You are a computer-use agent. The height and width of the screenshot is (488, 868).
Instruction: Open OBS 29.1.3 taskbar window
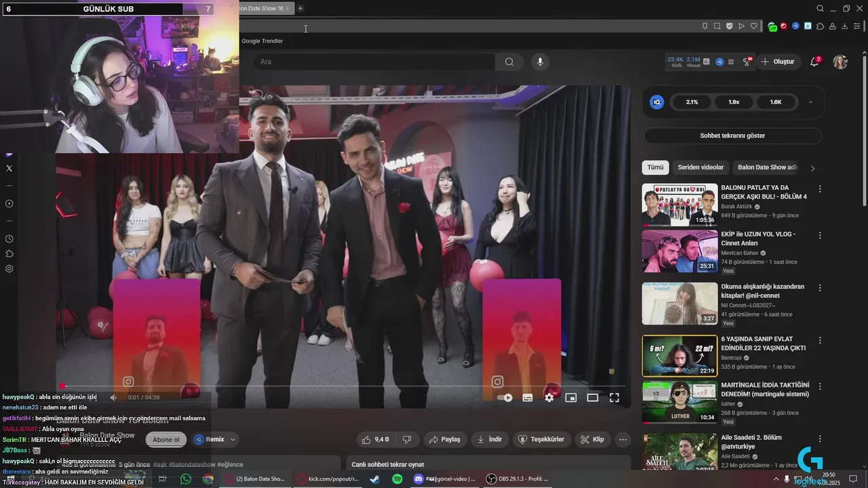click(x=517, y=479)
